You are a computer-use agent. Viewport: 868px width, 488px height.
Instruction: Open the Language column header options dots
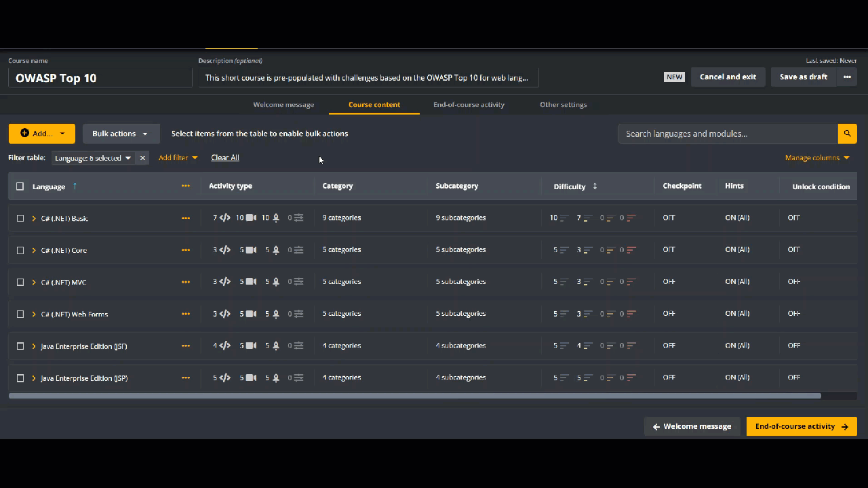click(186, 186)
